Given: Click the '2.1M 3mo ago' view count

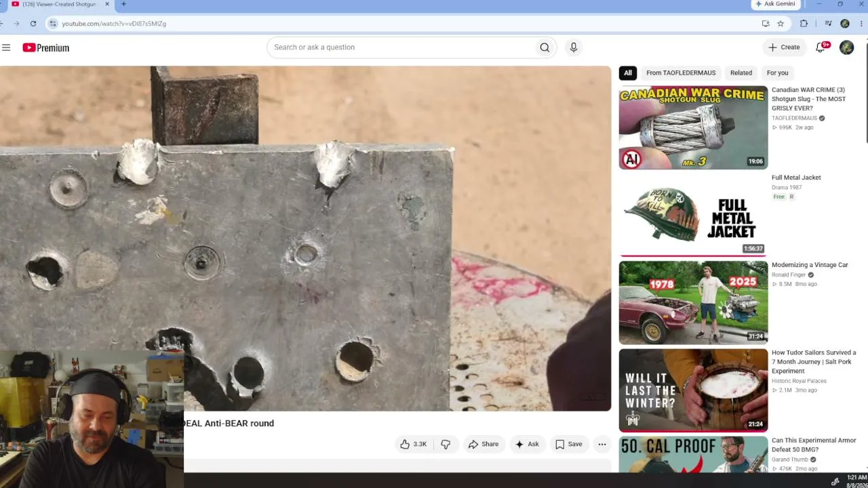Looking at the screenshot, I should coord(795,390).
